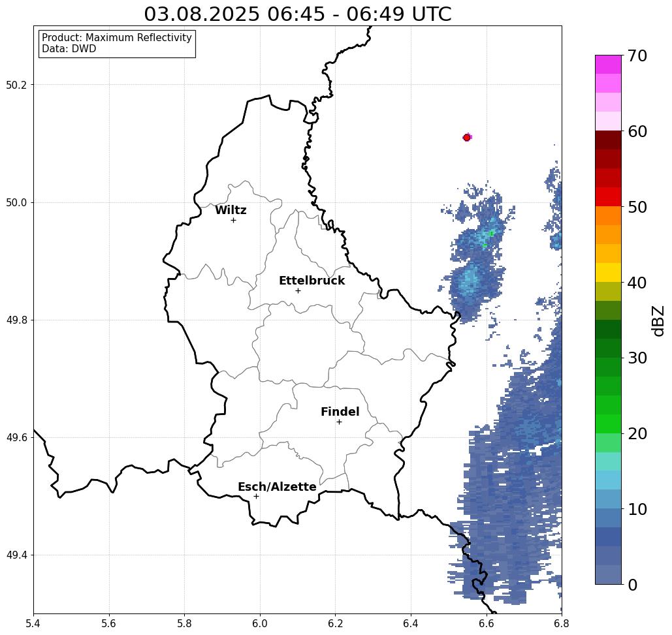Click the orange colorbar swatch just below 50
Screen dimensions: 672x635
pos(608,216)
